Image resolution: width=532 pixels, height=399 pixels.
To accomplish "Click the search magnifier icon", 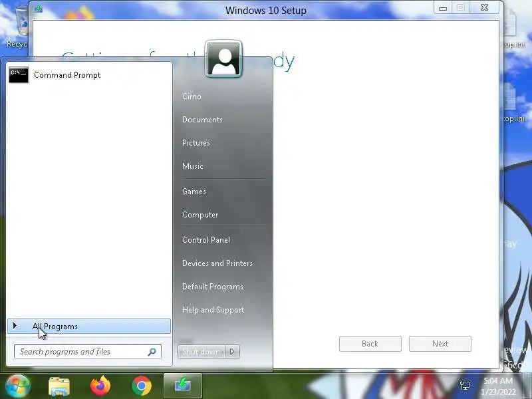I will pos(152,352).
